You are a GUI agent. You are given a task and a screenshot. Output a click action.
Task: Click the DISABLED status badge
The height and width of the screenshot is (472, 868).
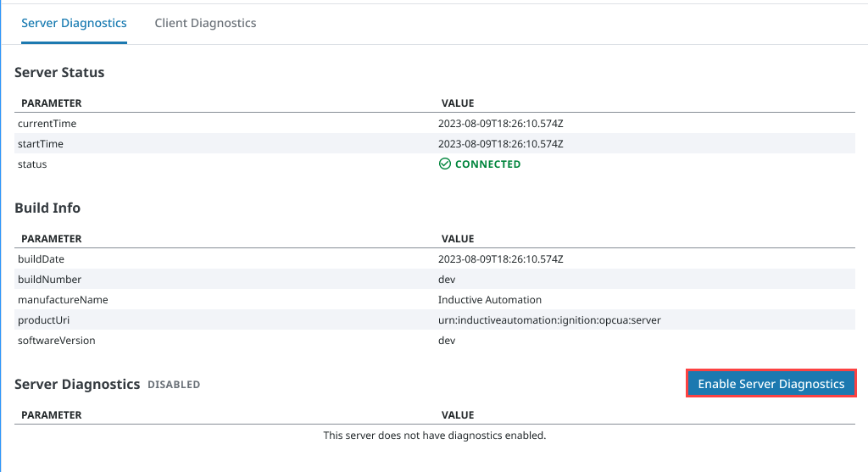coord(174,385)
